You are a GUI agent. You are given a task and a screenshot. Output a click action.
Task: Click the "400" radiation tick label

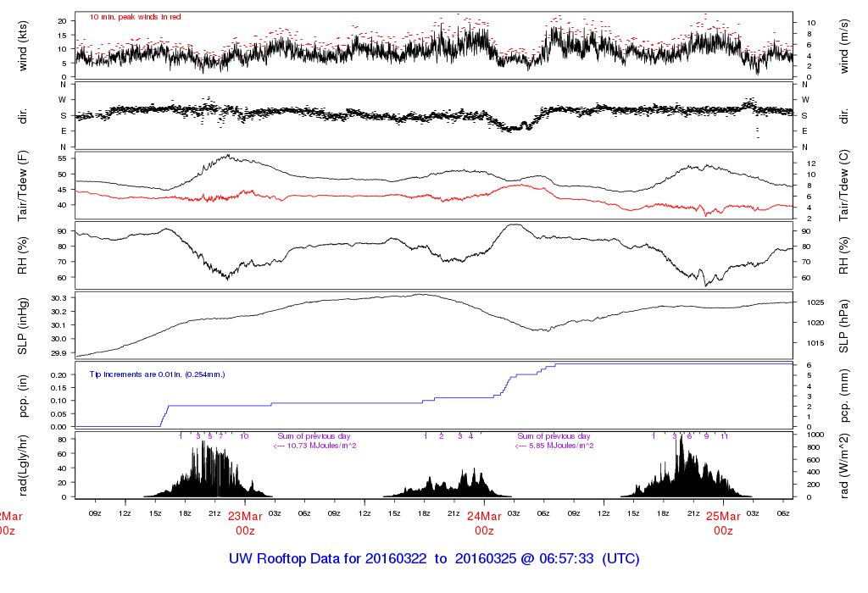coord(813,472)
